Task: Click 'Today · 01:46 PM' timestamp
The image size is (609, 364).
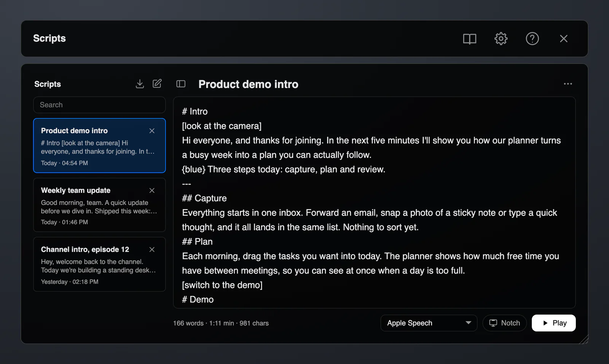Action: [64, 222]
